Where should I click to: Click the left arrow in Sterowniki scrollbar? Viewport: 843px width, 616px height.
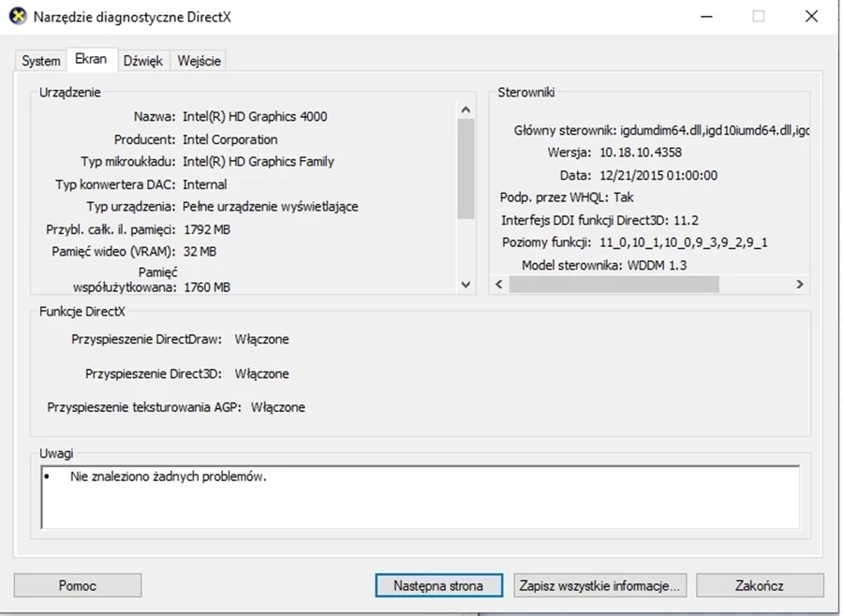pyautogui.click(x=499, y=285)
